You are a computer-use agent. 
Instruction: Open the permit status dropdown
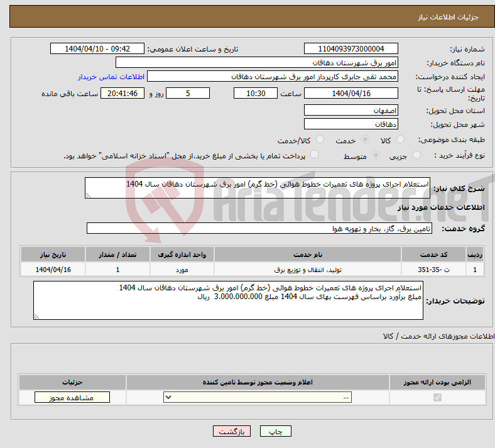tap(258, 397)
